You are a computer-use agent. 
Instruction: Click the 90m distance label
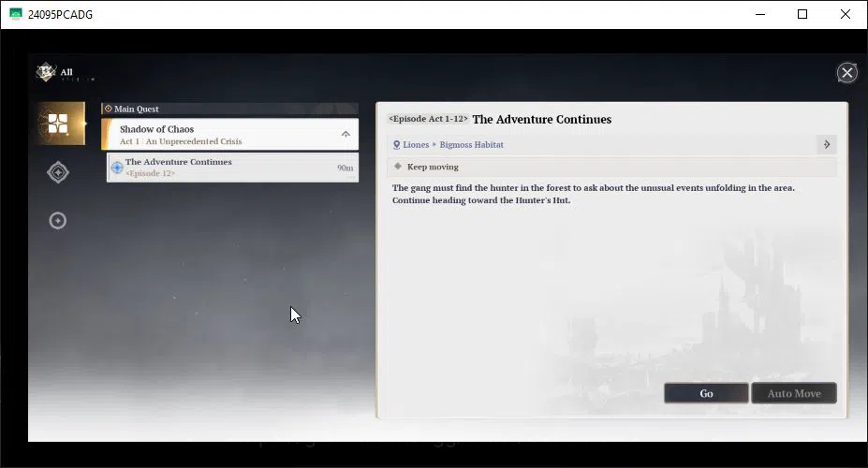tap(345, 168)
